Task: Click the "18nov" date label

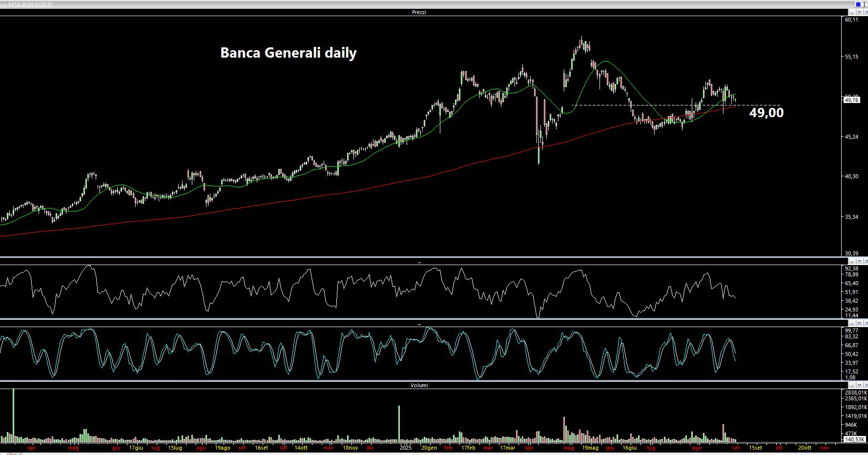Action: tap(350, 448)
